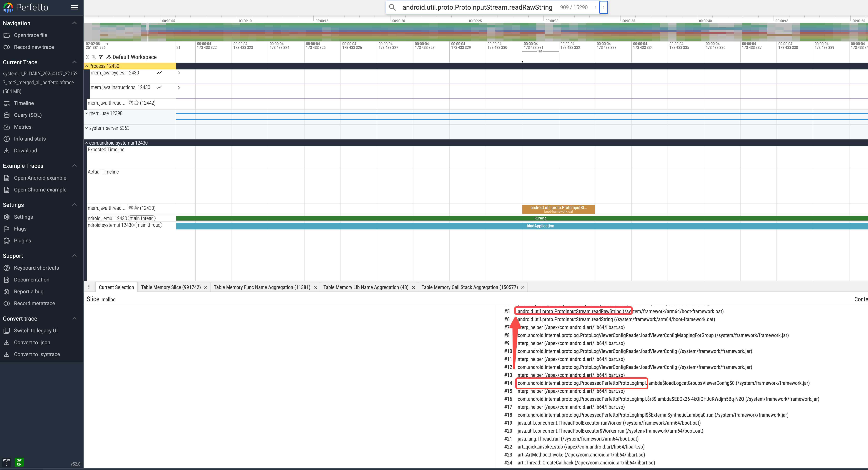This screenshot has height=470, width=868.
Task: Open trace file from Navigation
Action: coord(30,35)
